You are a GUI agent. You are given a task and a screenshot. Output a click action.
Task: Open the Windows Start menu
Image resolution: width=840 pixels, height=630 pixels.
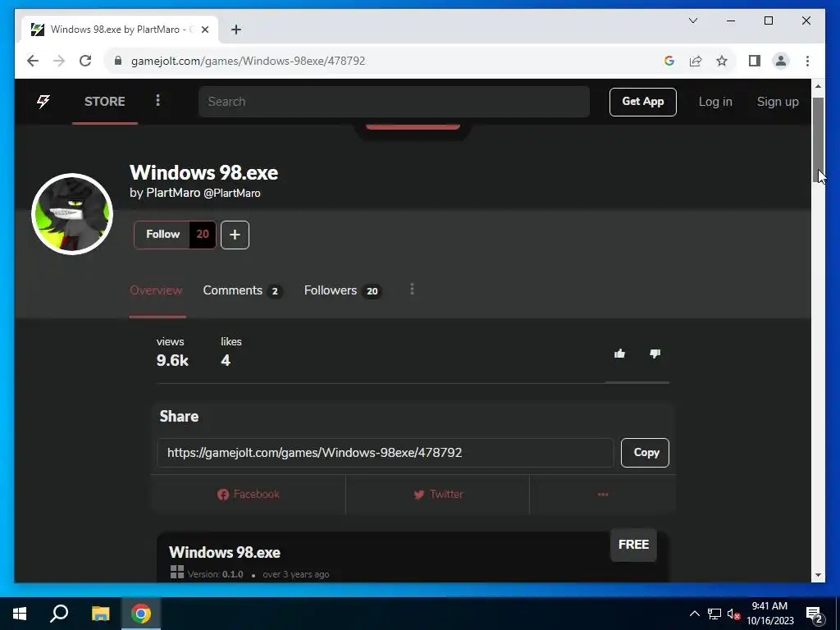click(x=20, y=614)
